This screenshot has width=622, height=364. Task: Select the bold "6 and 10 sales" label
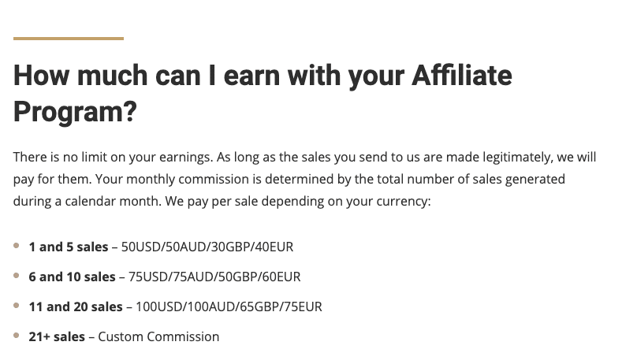(x=72, y=277)
